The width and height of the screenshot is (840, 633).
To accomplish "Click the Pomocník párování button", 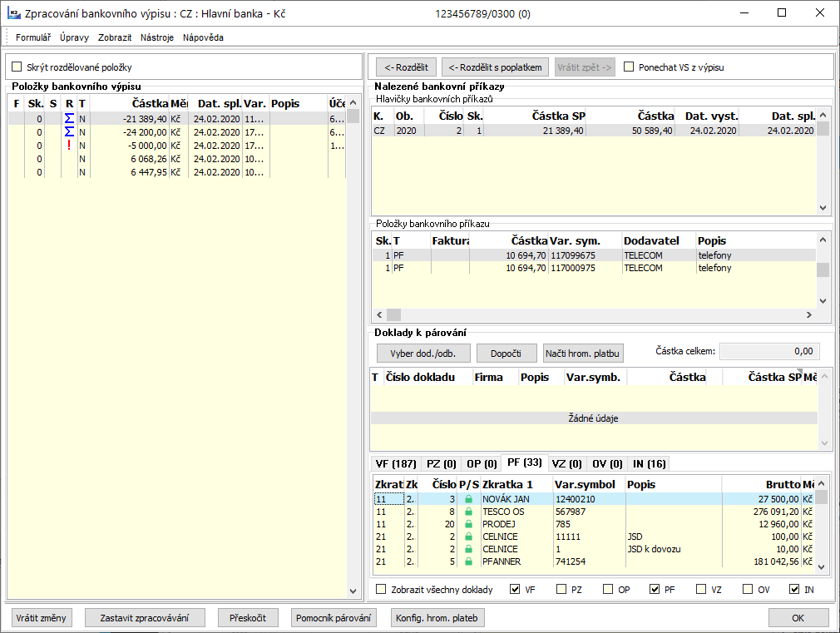I will point(334,618).
